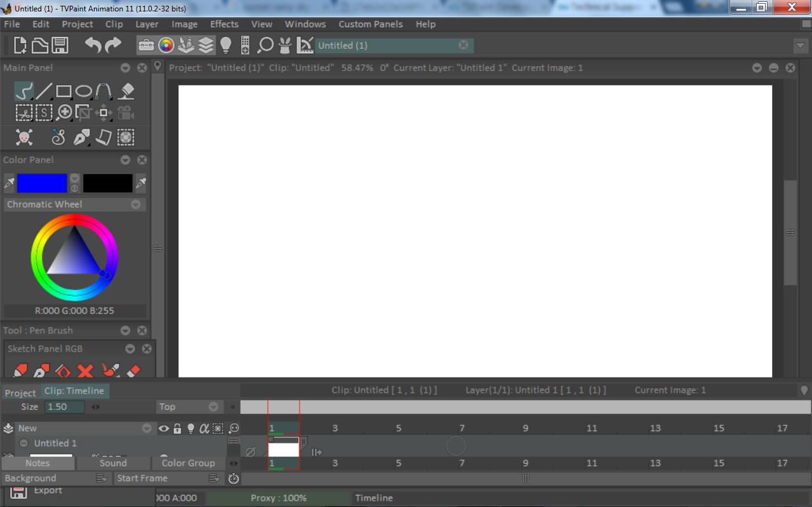
Task: Toggle the color wheel panel icon in toolbar
Action: (166, 45)
